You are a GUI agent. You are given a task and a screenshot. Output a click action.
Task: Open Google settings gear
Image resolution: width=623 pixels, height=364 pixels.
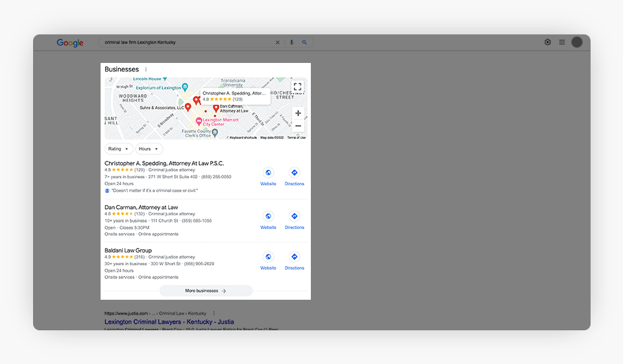point(548,42)
